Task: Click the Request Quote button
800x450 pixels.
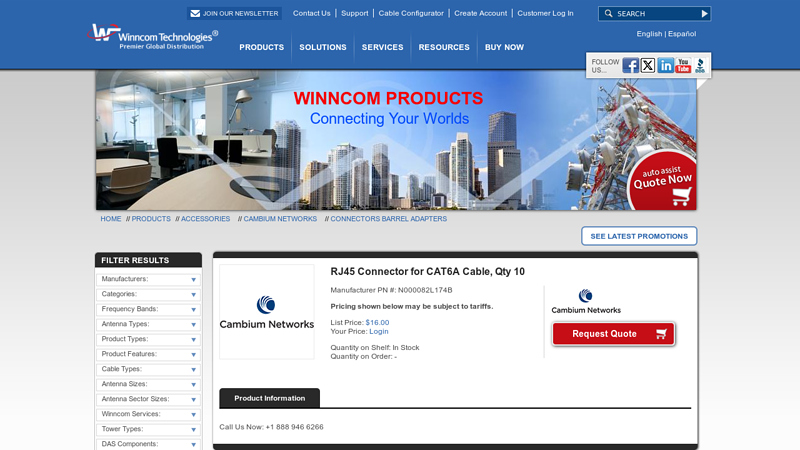Action: 613,334
